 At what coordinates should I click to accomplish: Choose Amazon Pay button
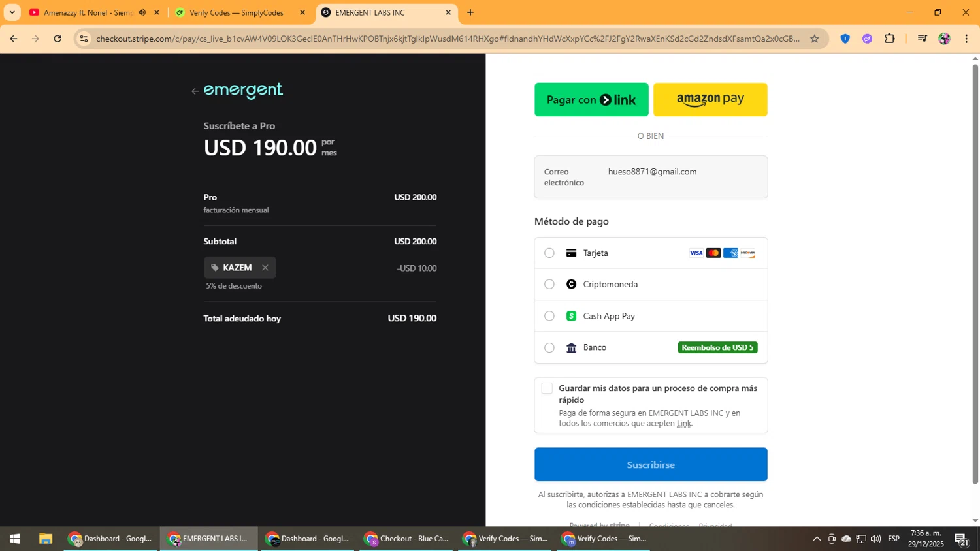tap(710, 100)
